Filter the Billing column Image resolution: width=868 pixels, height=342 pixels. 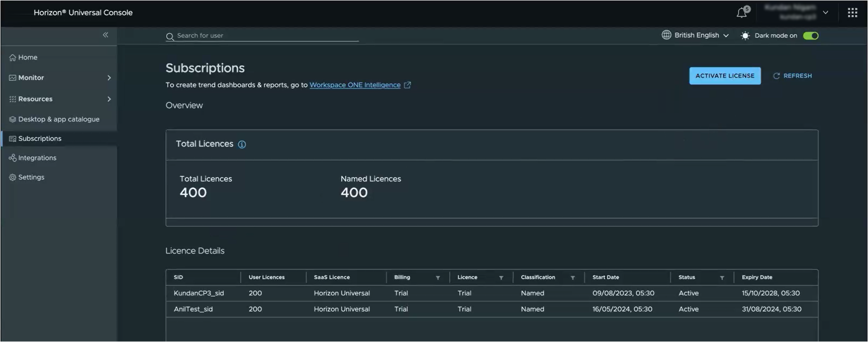[438, 278]
